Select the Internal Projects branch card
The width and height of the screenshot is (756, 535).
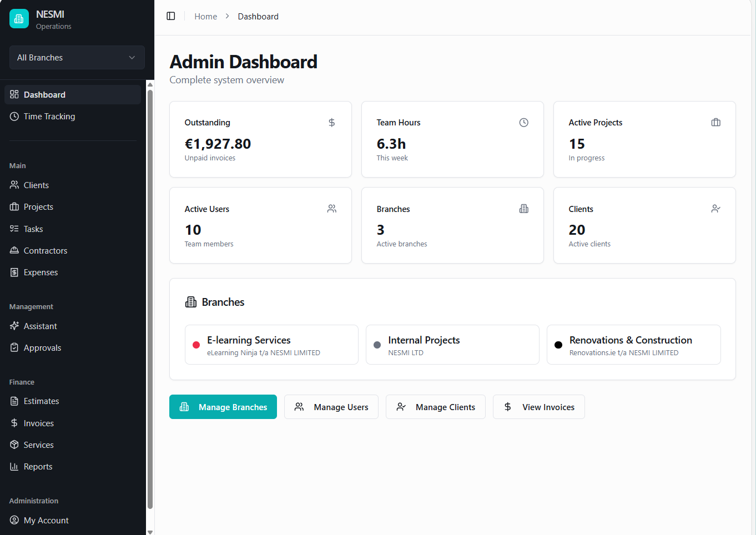452,345
